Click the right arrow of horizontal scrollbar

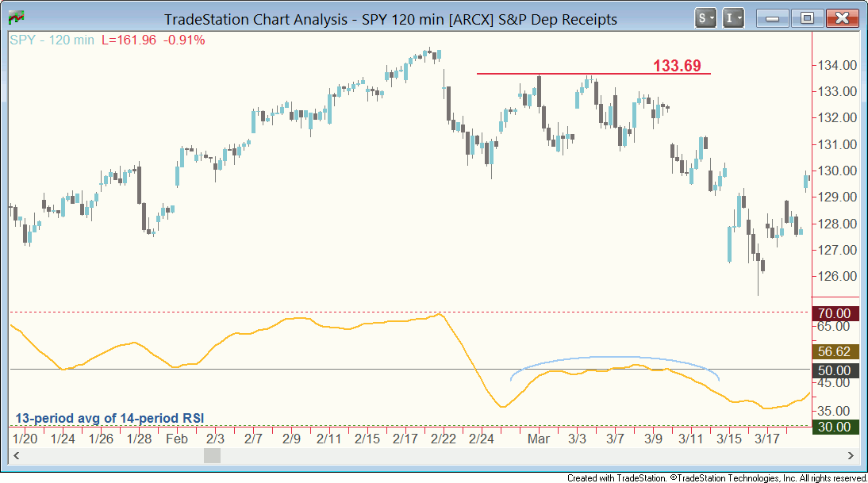point(851,456)
